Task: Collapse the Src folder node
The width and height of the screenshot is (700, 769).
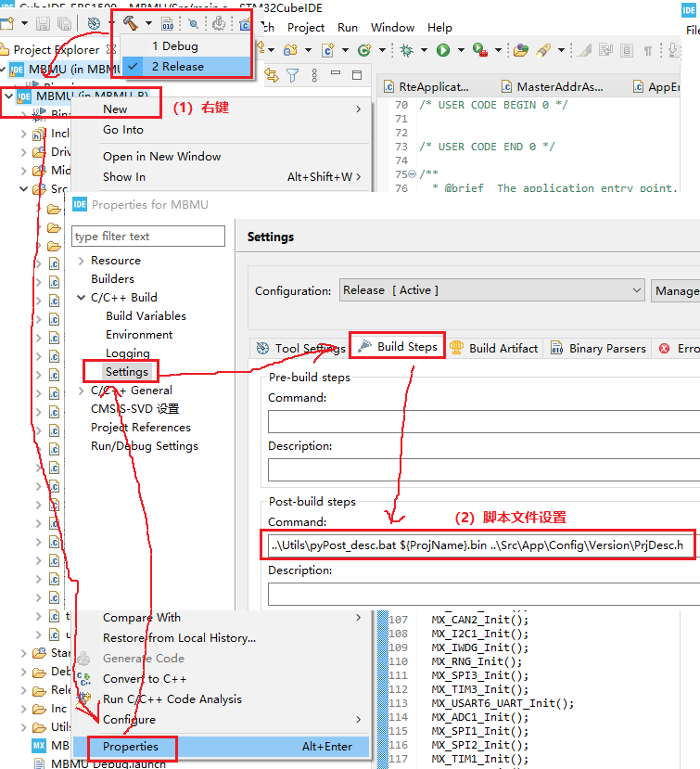Action: coord(23,189)
